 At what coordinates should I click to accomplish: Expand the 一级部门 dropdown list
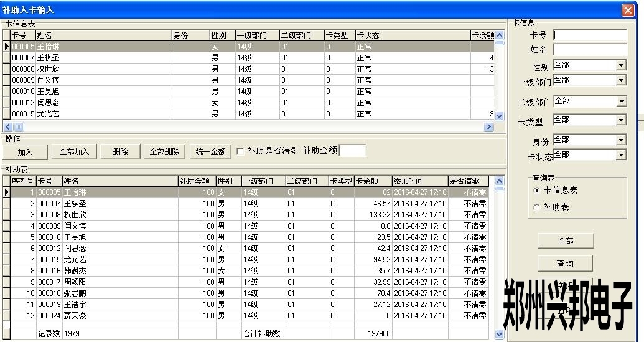[620, 80]
